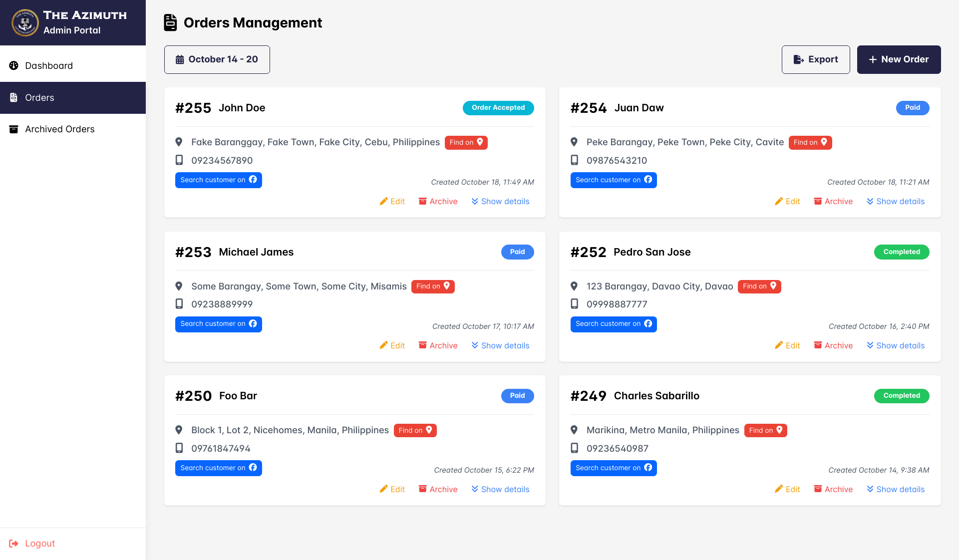
Task: Open the October 14 - 20 date picker
Action: coord(217,59)
